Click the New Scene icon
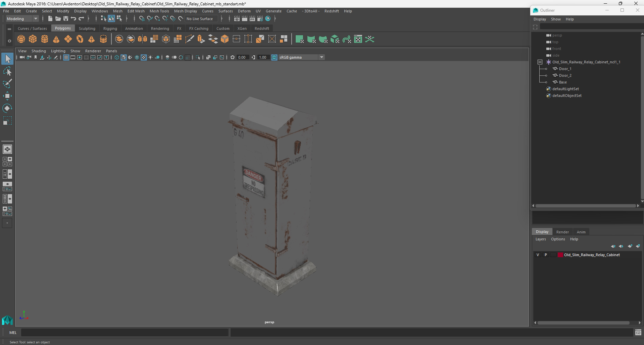 (x=50, y=19)
